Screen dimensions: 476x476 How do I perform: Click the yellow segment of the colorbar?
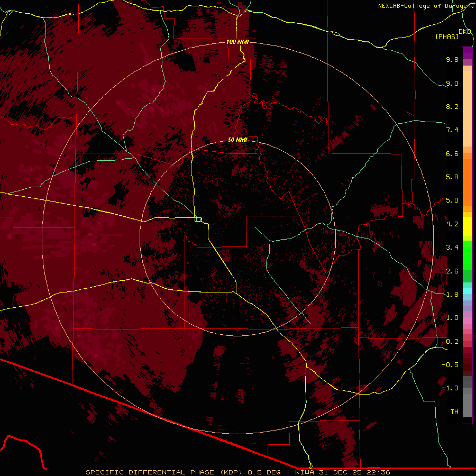(x=467, y=226)
